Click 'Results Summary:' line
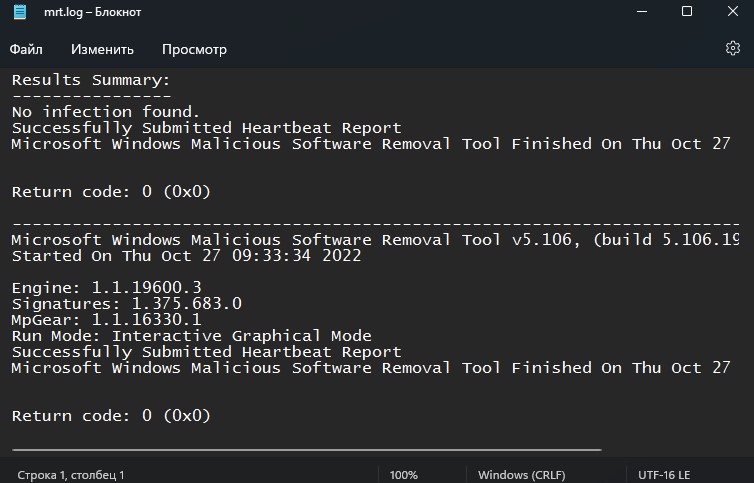This screenshot has width=754, height=483. (x=91, y=80)
